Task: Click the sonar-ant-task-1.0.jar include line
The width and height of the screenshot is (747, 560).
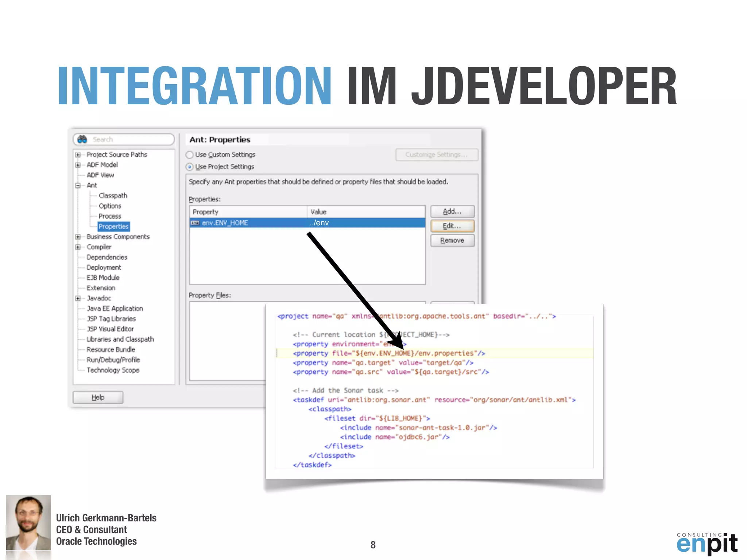Action: [418, 428]
